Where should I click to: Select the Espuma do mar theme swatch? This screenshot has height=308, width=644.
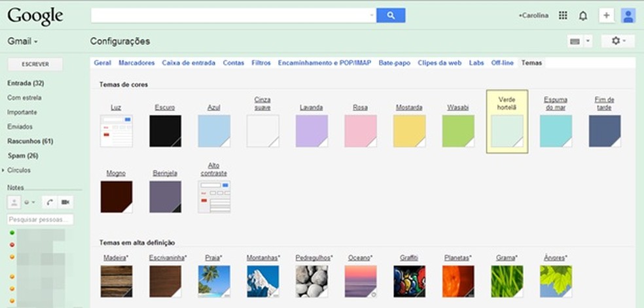[x=556, y=131]
